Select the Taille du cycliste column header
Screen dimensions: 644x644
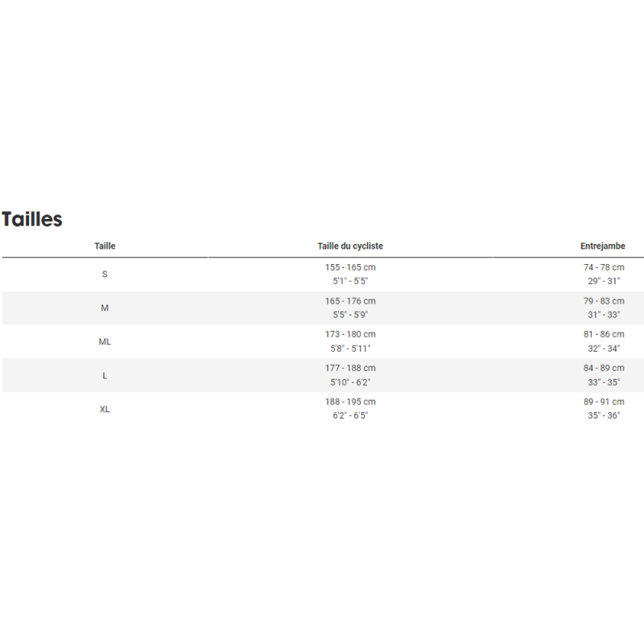pyautogui.click(x=350, y=246)
